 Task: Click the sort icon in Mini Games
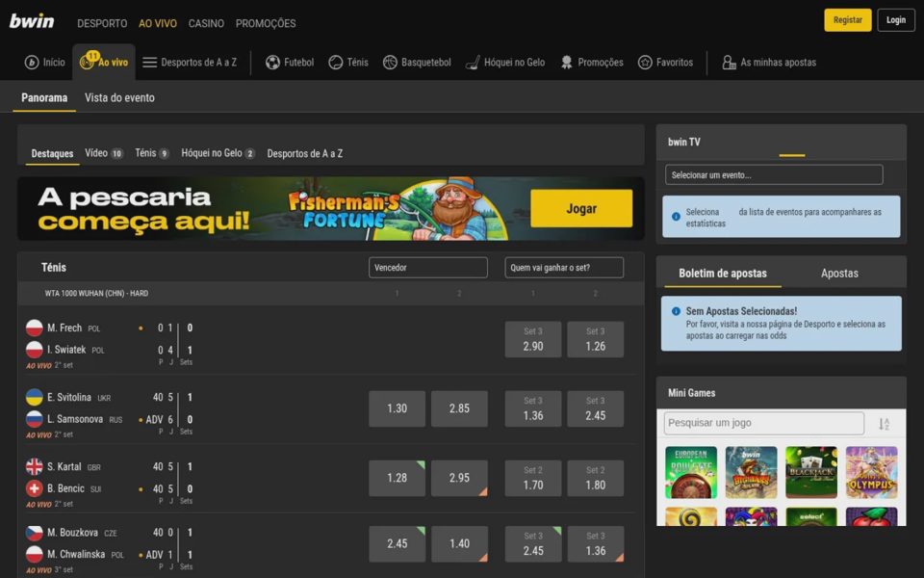pyautogui.click(x=884, y=424)
